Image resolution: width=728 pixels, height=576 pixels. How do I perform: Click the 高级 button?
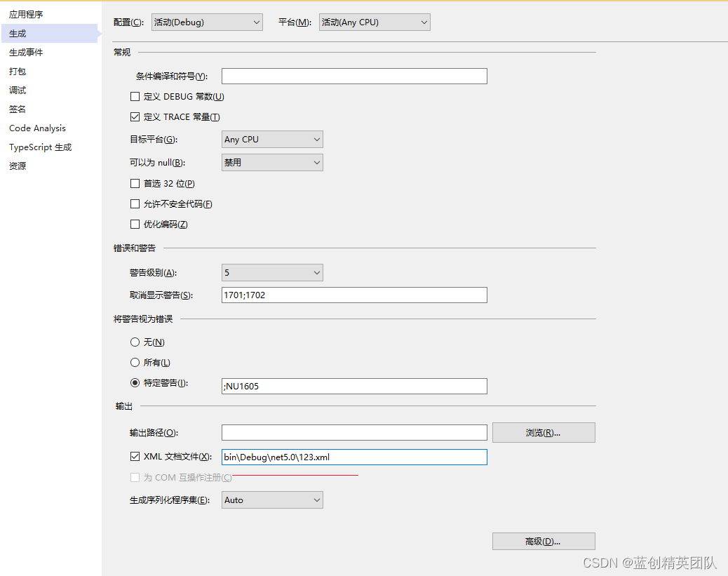tap(544, 541)
